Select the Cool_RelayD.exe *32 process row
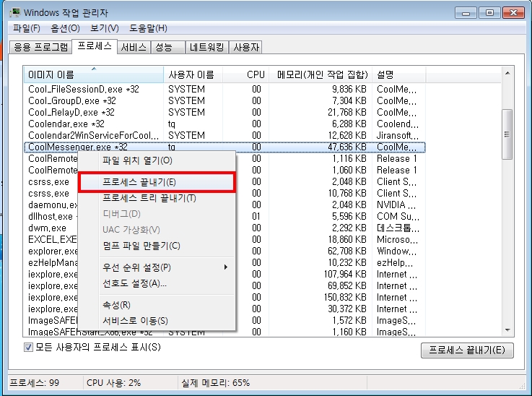532x396 pixels. pyautogui.click(x=224, y=112)
